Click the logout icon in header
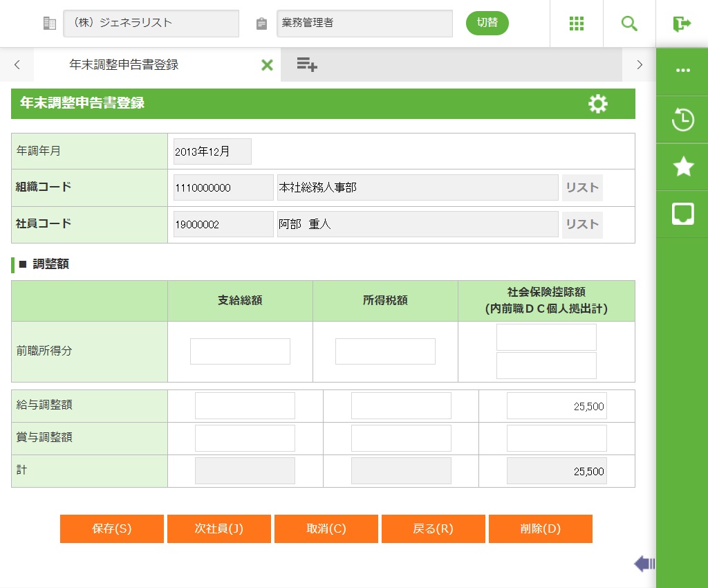The image size is (708, 588). coord(682,24)
